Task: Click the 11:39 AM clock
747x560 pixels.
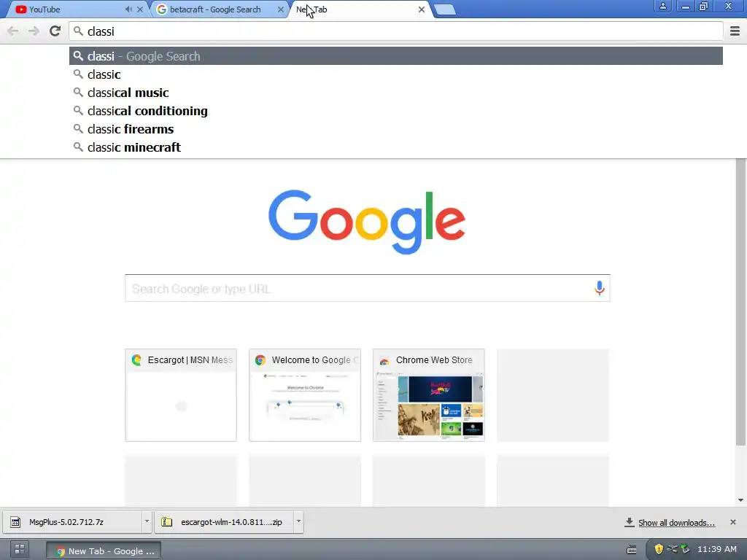Action: (x=717, y=549)
